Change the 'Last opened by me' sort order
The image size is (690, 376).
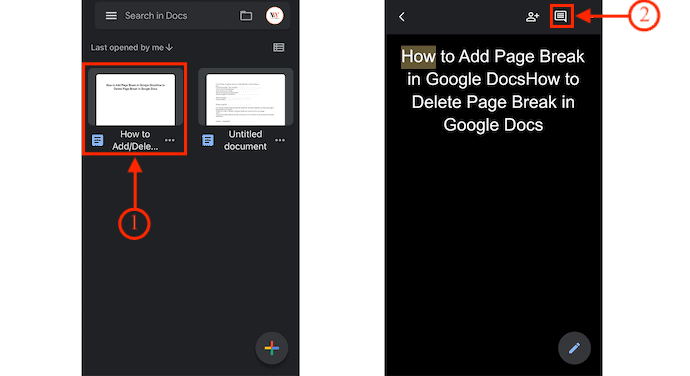coord(132,48)
